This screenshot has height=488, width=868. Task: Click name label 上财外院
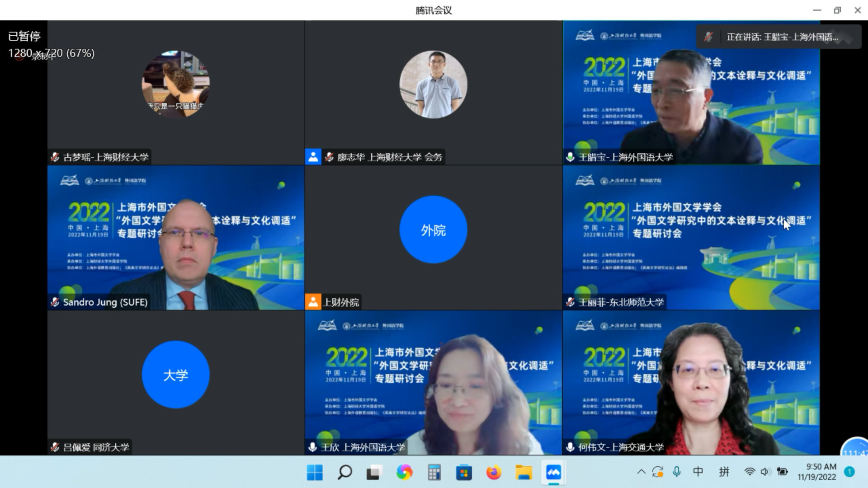[x=341, y=302]
